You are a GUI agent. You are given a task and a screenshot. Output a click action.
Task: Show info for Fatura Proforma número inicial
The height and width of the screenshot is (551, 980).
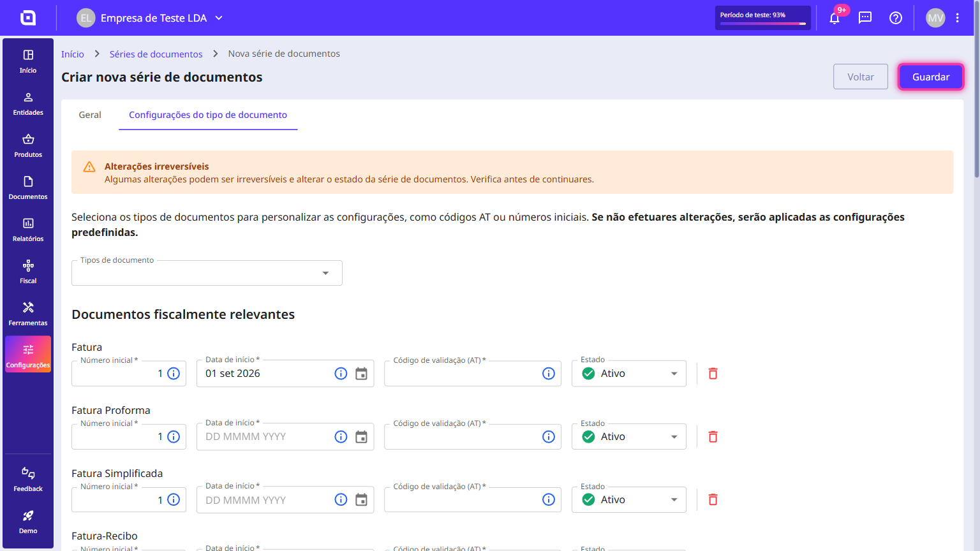174,437
